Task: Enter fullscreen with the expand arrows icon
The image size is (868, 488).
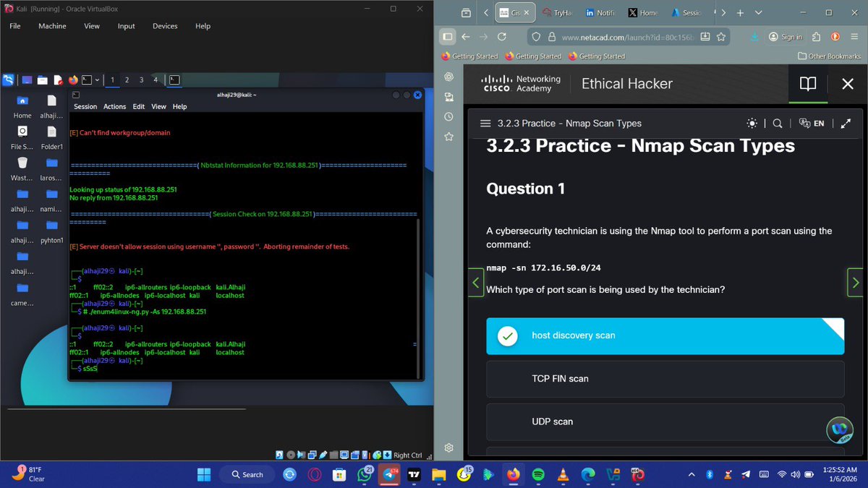Action: pyautogui.click(x=846, y=123)
